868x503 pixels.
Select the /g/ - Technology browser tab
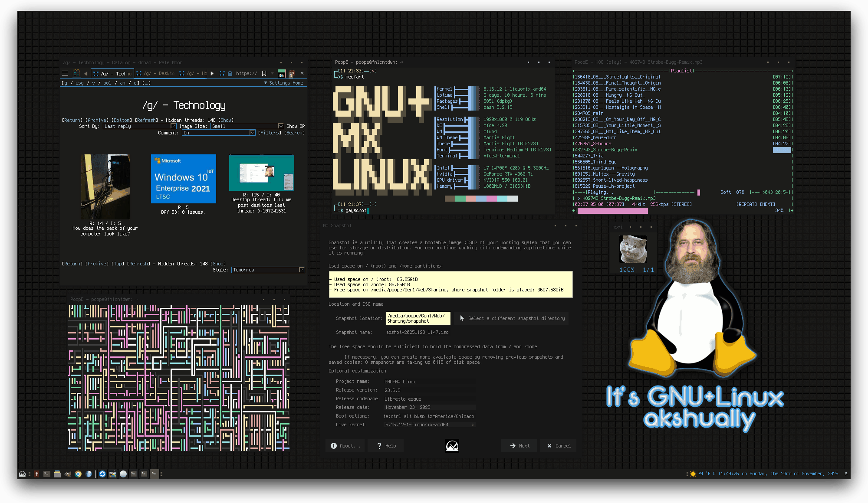113,73
